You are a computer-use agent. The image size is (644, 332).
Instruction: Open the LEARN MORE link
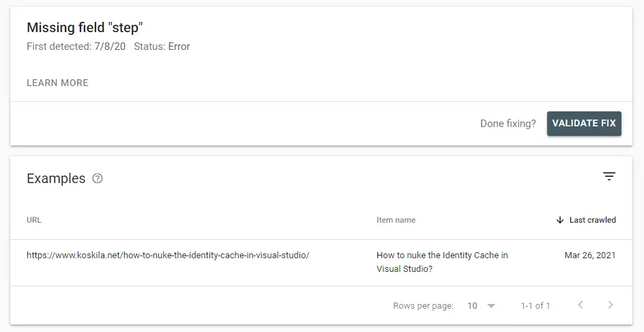57,83
